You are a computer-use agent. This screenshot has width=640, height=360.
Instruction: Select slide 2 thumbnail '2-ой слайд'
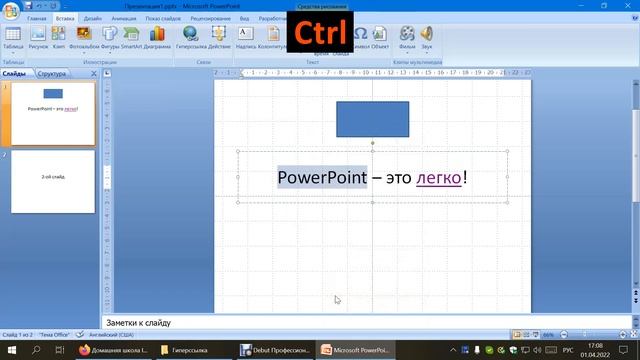coord(53,182)
